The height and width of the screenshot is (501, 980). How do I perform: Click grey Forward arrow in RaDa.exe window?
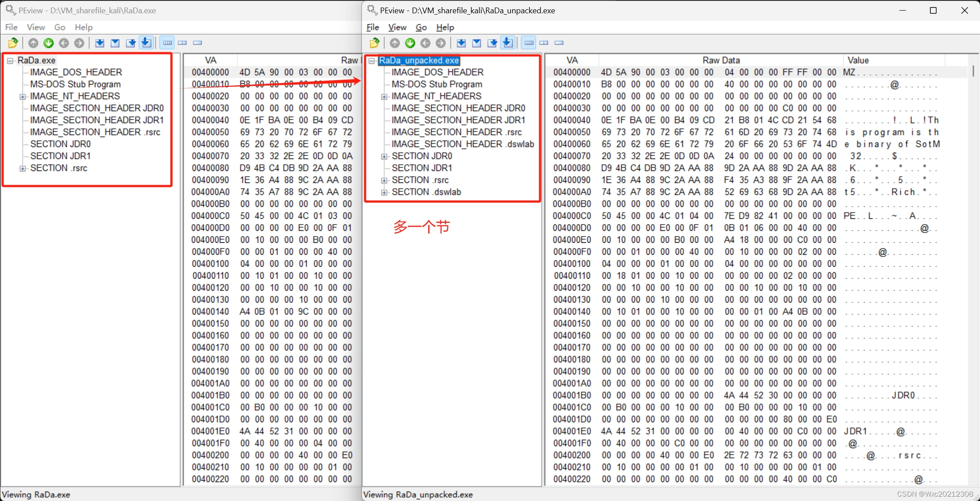click(x=79, y=43)
